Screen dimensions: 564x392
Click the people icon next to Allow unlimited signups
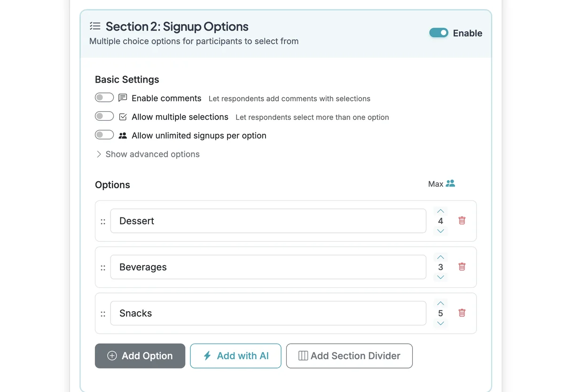click(123, 135)
